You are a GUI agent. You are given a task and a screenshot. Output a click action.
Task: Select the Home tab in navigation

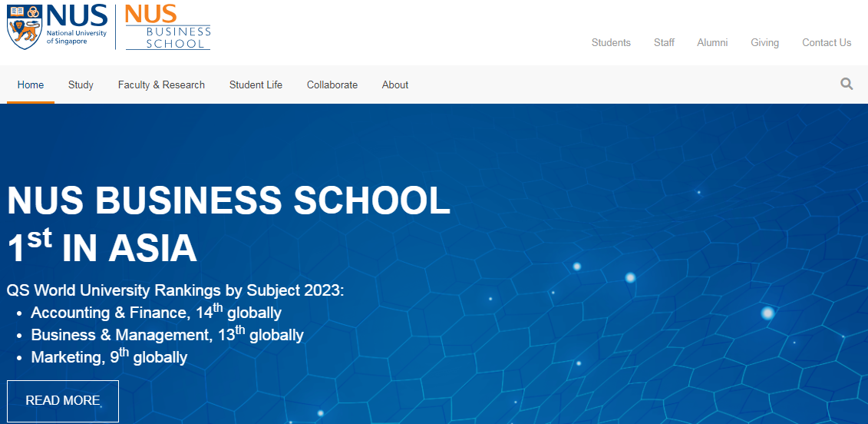click(31, 84)
